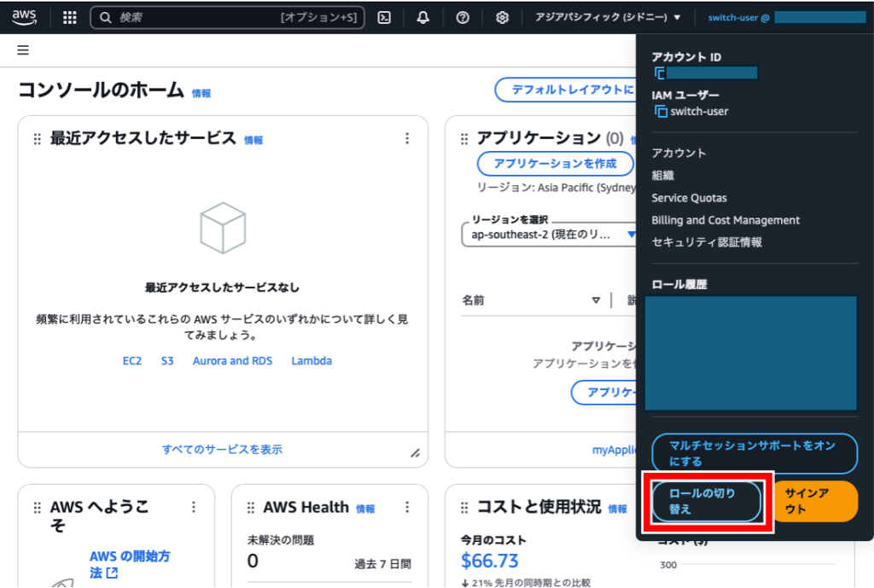874x588 pixels.
Task: Turn on マルチセッションサポート
Action: pos(754,453)
